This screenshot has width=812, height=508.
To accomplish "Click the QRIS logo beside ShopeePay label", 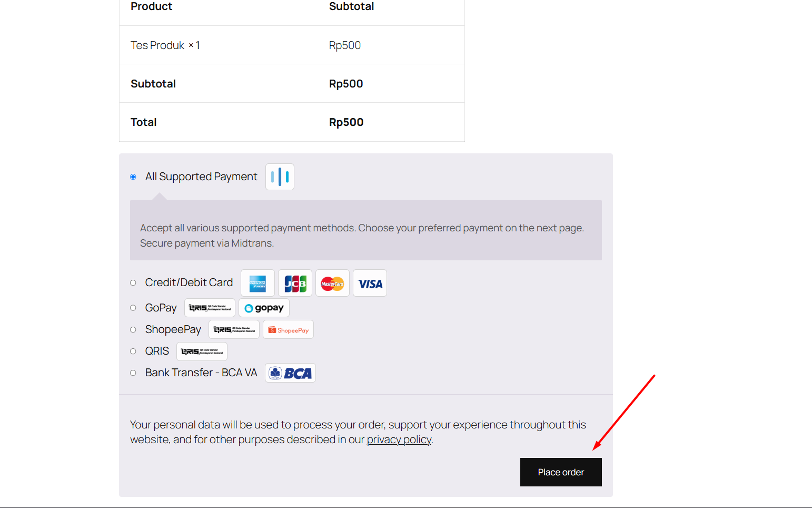I will [234, 330].
